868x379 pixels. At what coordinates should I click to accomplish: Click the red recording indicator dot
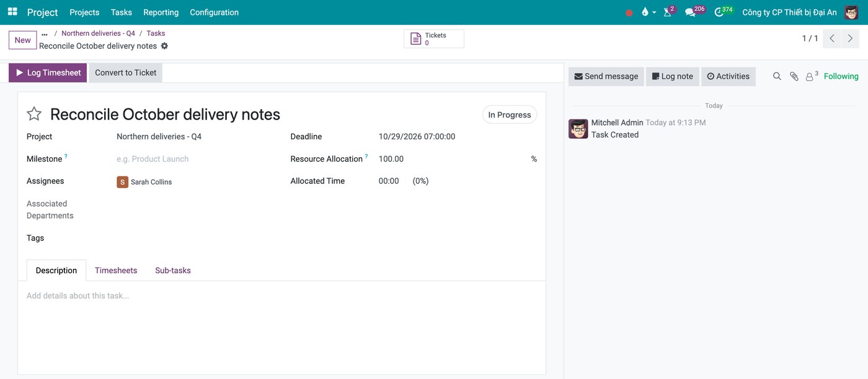(629, 12)
